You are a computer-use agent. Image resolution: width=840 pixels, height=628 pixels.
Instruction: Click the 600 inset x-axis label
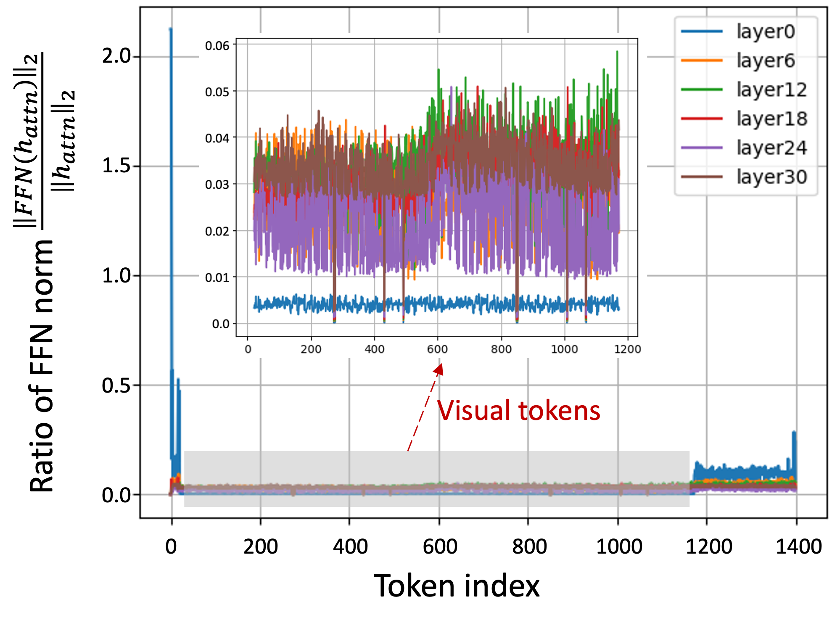[437, 349]
